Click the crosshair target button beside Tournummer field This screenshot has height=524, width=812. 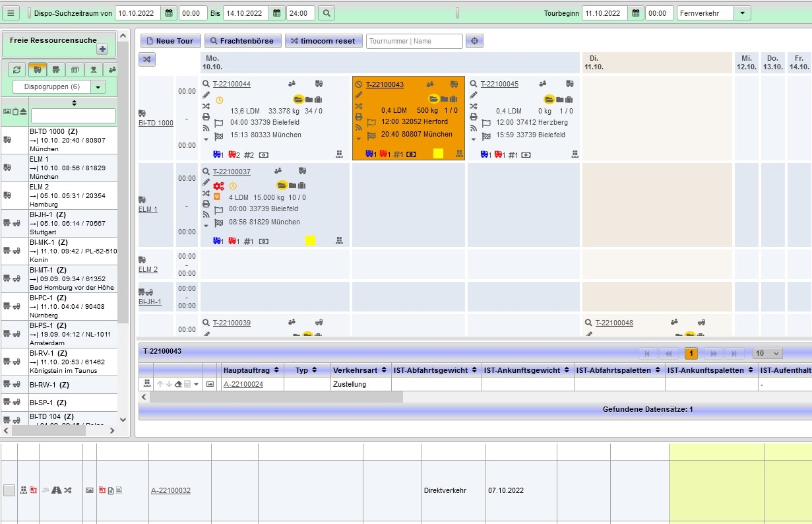[474, 41]
